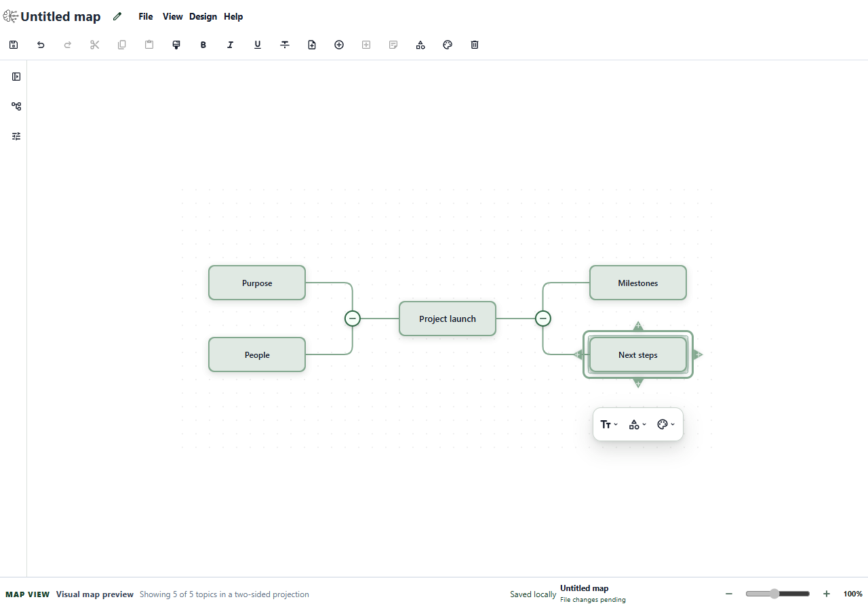
Task: Open the Help menu
Action: [233, 16]
